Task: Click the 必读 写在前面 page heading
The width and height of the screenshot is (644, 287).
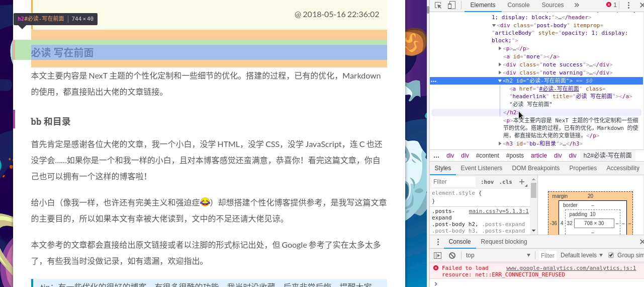Action: pos(62,52)
